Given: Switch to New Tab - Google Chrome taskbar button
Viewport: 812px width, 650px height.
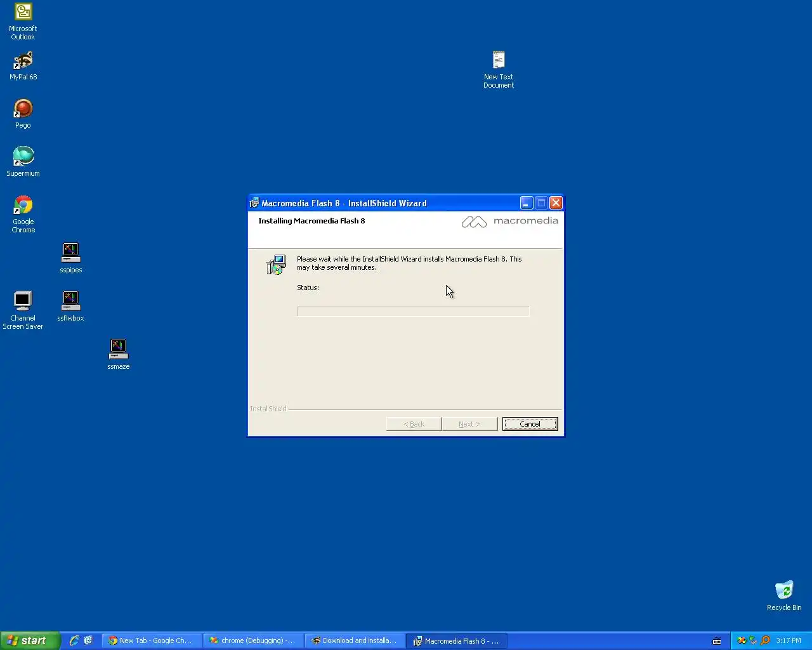Looking at the screenshot, I should pyautogui.click(x=152, y=640).
